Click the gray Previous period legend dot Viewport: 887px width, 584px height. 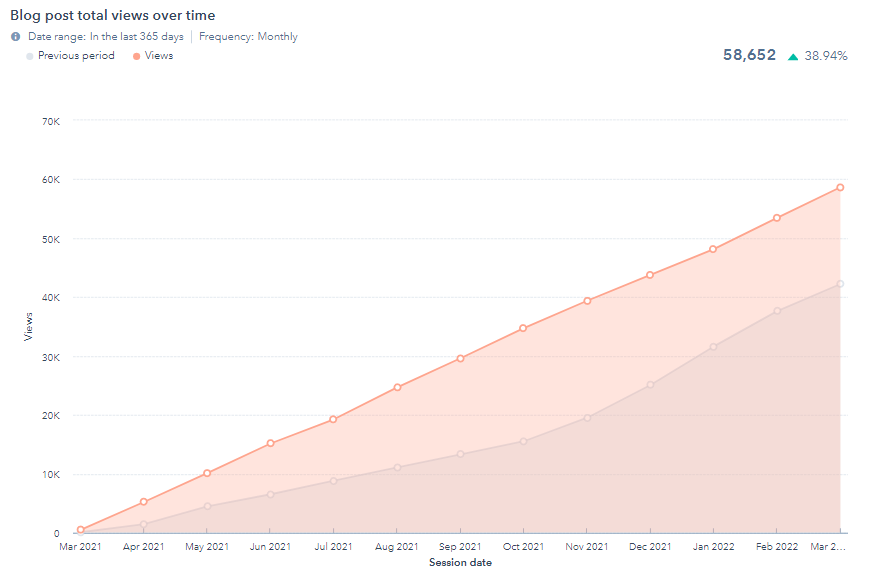pyautogui.click(x=29, y=56)
